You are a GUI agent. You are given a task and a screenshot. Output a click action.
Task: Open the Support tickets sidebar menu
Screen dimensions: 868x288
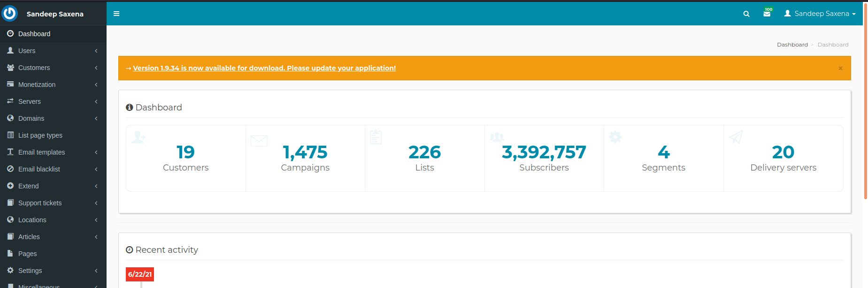(x=53, y=203)
